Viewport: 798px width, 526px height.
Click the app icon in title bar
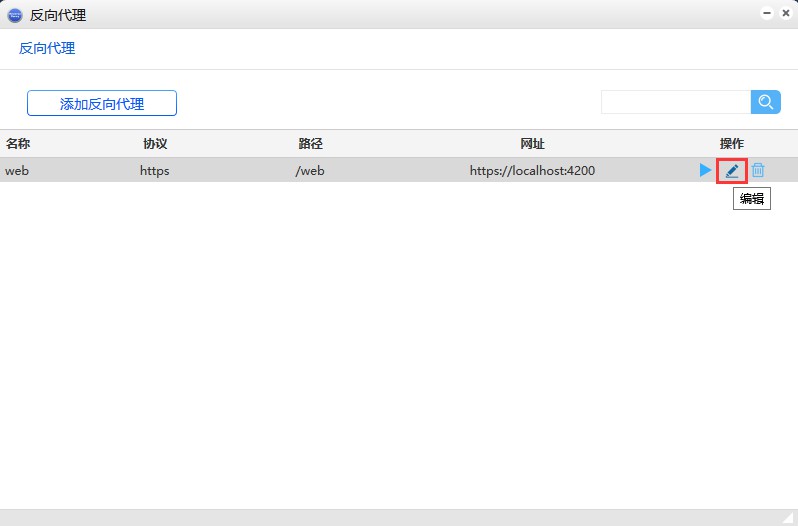pyautogui.click(x=15, y=15)
